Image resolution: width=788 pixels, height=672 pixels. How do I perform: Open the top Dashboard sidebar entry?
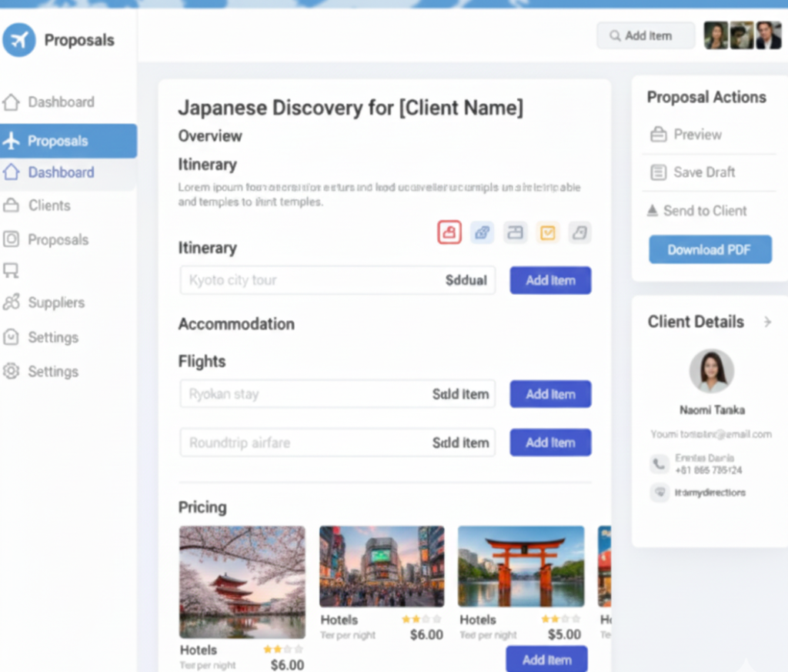tap(61, 102)
